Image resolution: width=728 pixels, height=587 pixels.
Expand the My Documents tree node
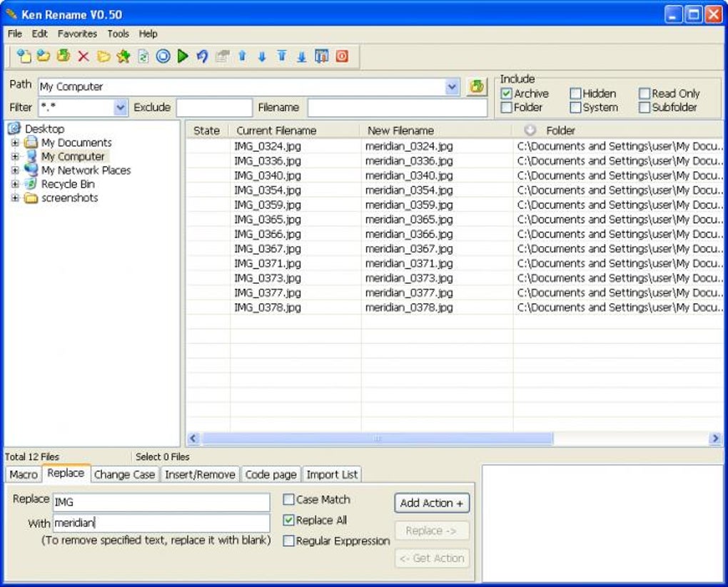click(15, 143)
